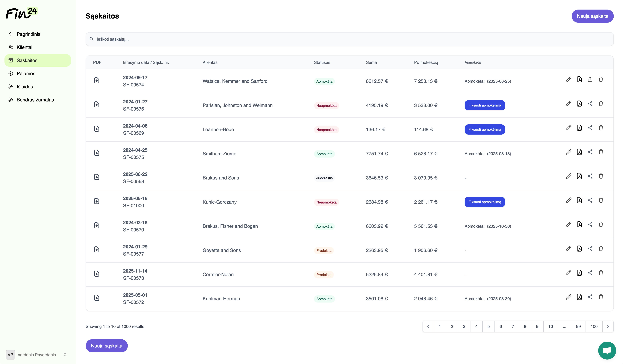
Task: Jump to pagination page 100
Action: 594,326
